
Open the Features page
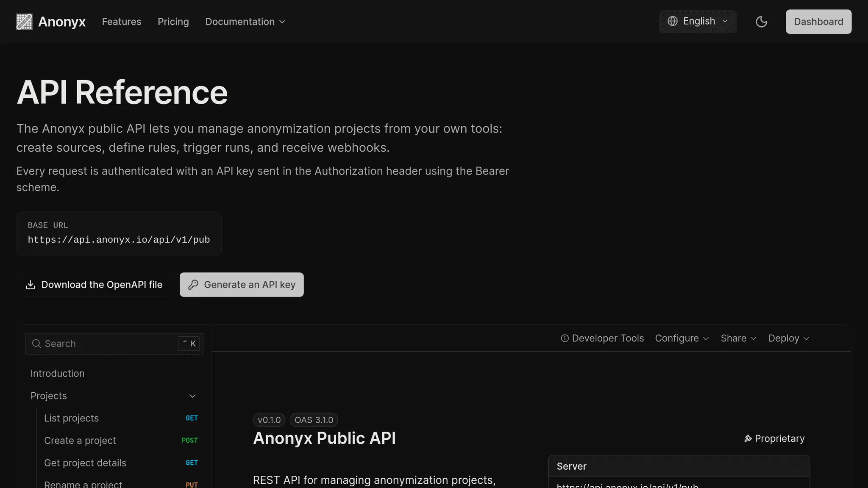[x=122, y=22]
